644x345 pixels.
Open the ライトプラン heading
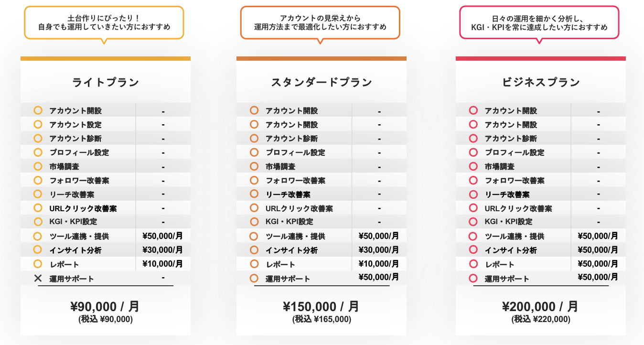[106, 82]
